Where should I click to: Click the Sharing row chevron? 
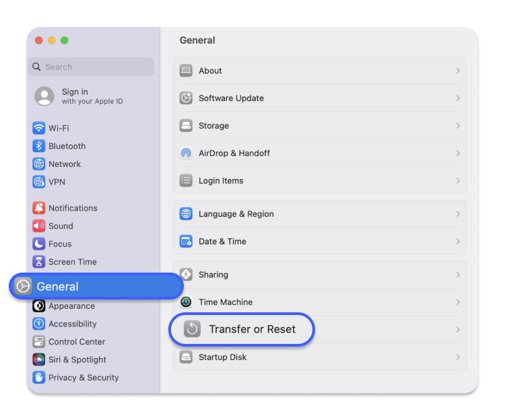[x=458, y=275]
